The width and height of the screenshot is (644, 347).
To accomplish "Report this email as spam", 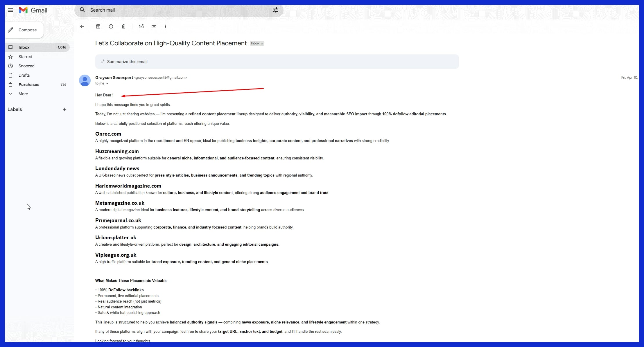I will (111, 26).
